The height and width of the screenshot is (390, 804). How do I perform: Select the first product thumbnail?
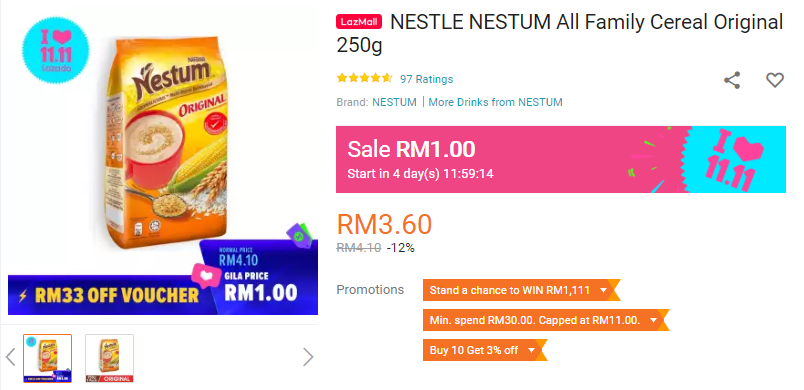pos(48,358)
